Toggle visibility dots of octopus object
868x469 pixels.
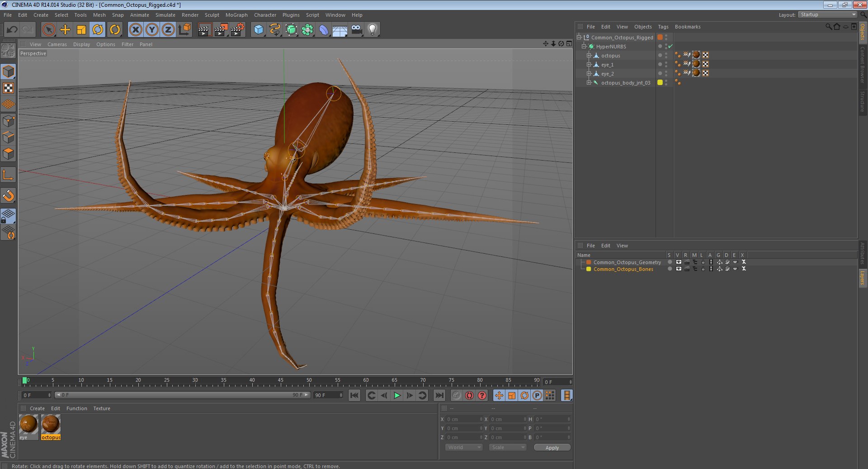coord(666,55)
